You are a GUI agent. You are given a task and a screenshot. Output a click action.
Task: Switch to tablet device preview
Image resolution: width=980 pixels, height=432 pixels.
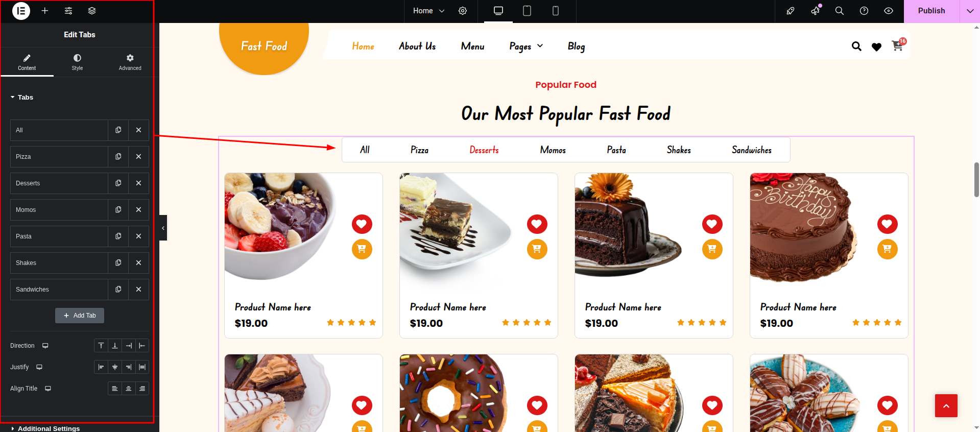(x=527, y=11)
